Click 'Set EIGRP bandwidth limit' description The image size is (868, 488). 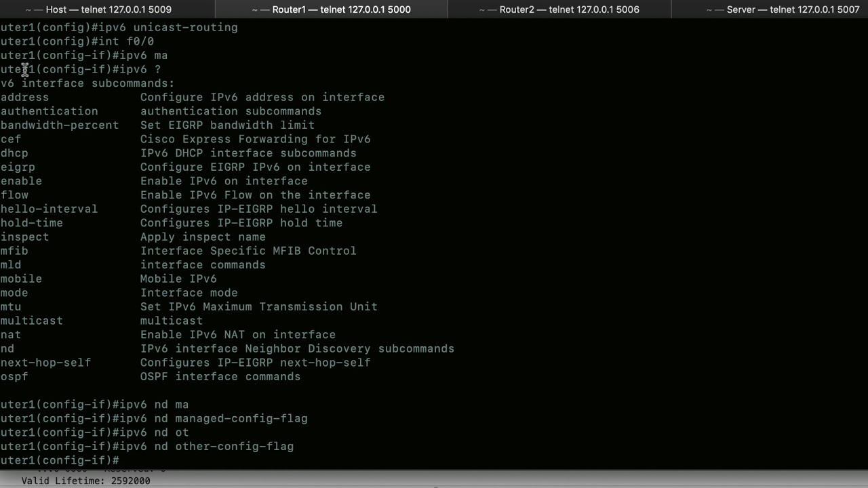[x=227, y=125]
